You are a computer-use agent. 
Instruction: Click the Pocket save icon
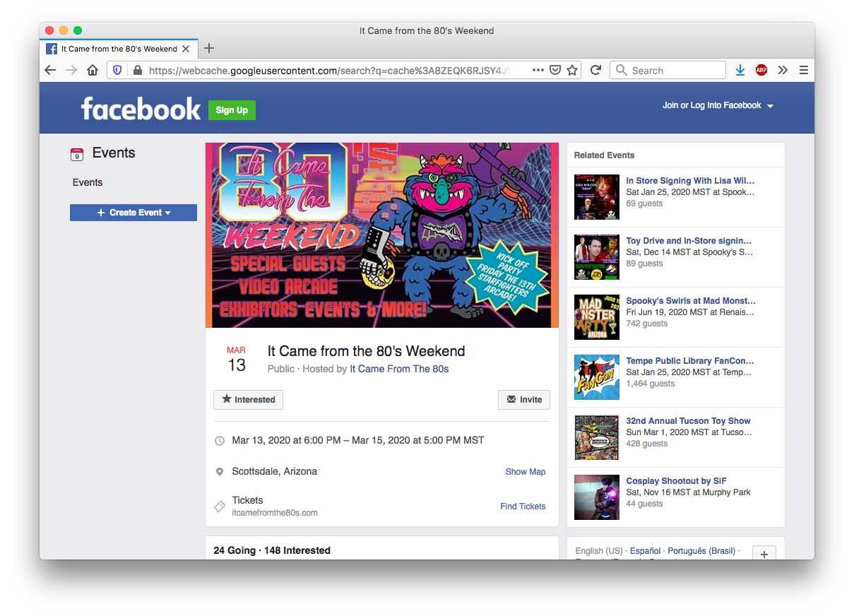point(556,70)
